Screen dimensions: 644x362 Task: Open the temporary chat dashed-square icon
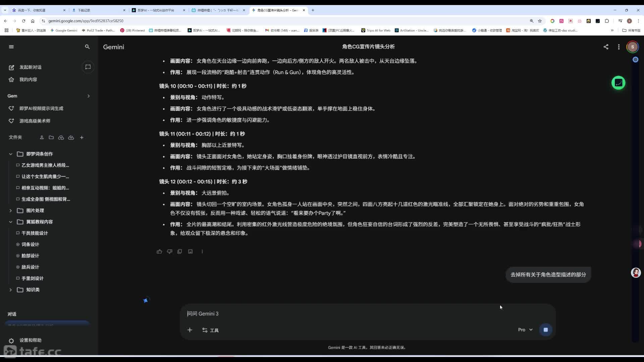[88, 67]
